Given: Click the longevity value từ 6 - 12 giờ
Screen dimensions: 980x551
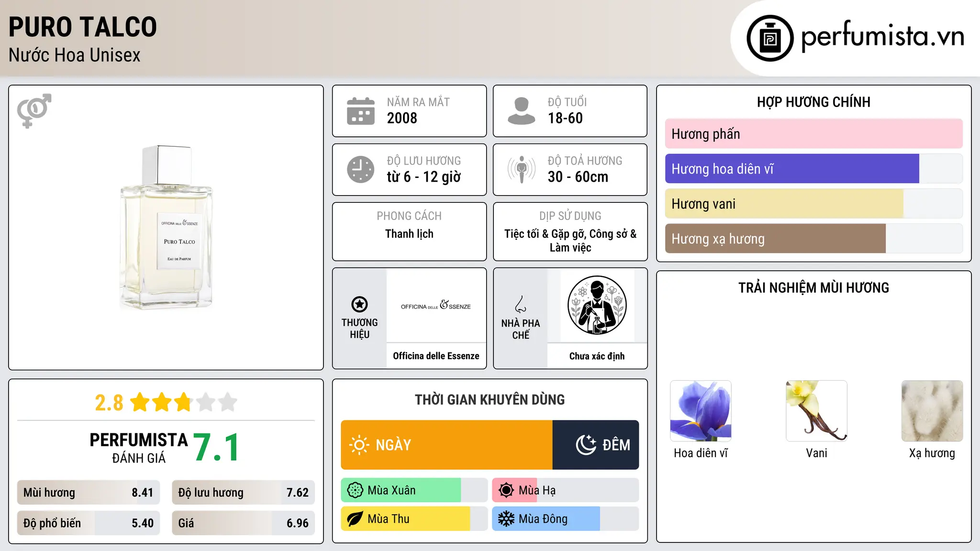Looking at the screenshot, I should coord(424,177).
